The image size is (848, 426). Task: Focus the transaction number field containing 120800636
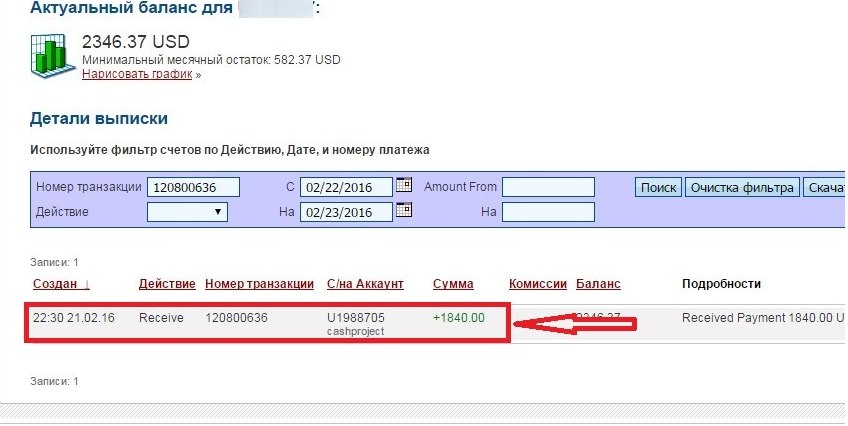[194, 187]
